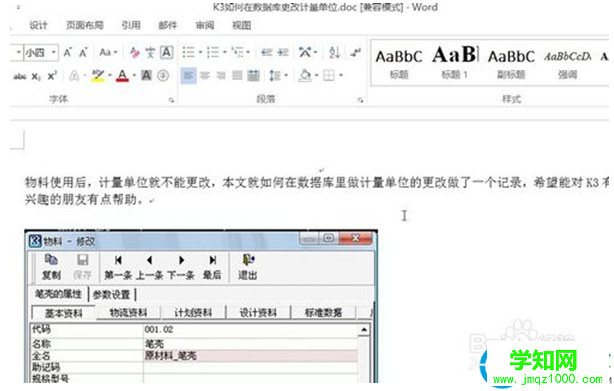
Task: Click the 代码 value 001.02 field
Action: click(250, 330)
